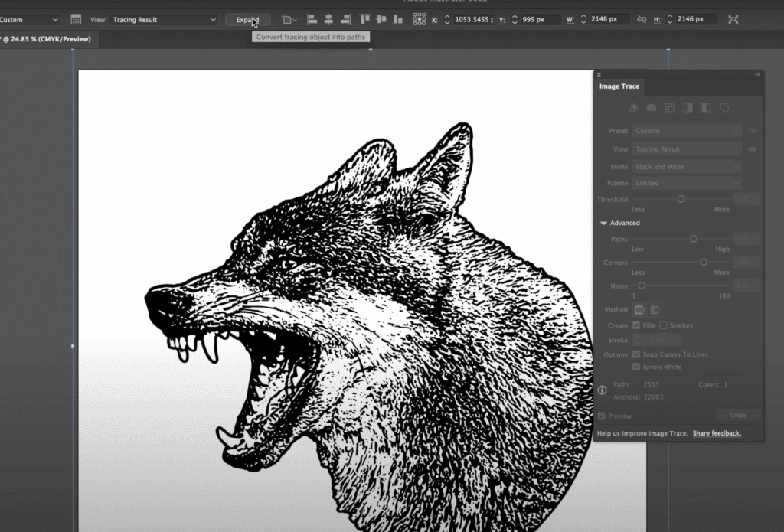
Task: Open the Palette dropdown showing Limited
Action: [687, 183]
